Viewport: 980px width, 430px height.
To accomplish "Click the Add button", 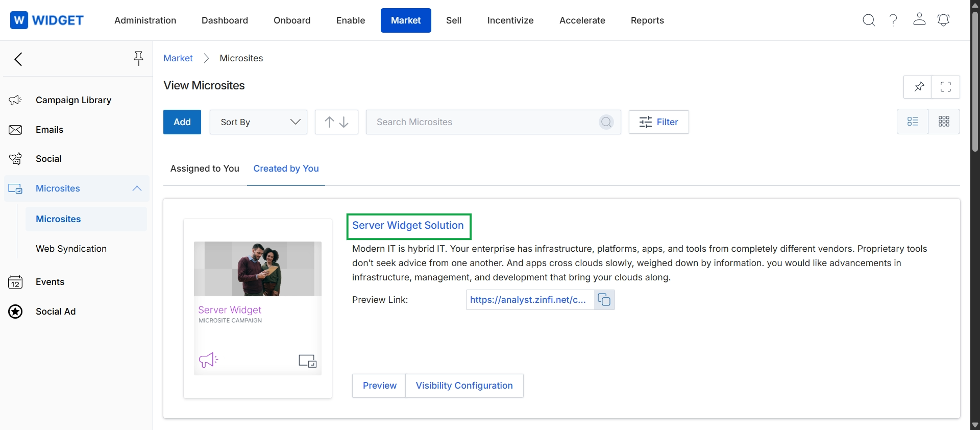I will coord(182,122).
